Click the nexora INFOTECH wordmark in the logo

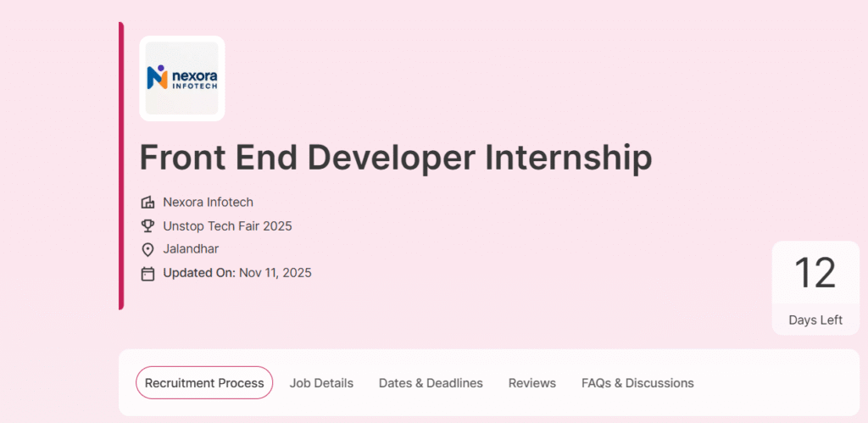pyautogui.click(x=194, y=78)
